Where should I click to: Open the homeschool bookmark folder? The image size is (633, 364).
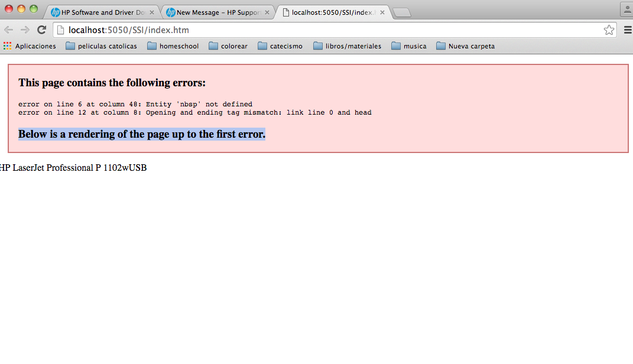click(173, 46)
